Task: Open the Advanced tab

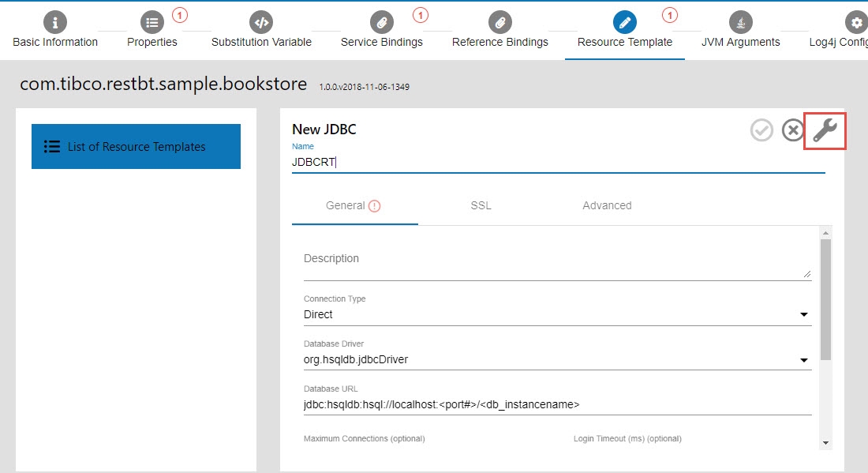Action: (x=607, y=205)
